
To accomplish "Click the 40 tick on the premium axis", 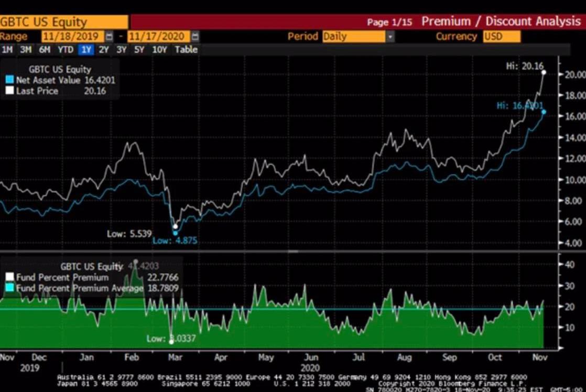I will [570, 265].
